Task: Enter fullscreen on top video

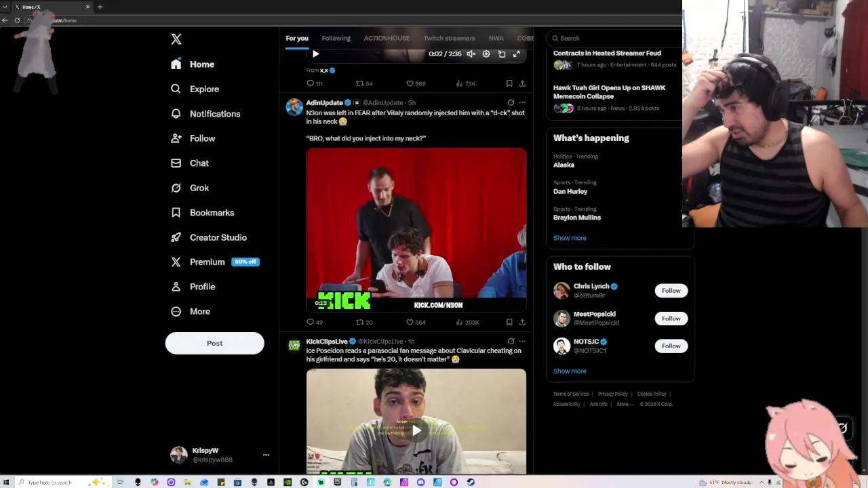Action: pyautogui.click(x=517, y=54)
